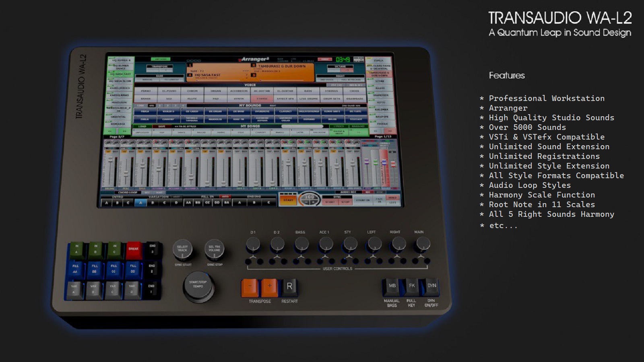Choose FIDDLE in the right sound list
Image resolution: width=644 pixels, height=362 pixels.
[382, 123]
